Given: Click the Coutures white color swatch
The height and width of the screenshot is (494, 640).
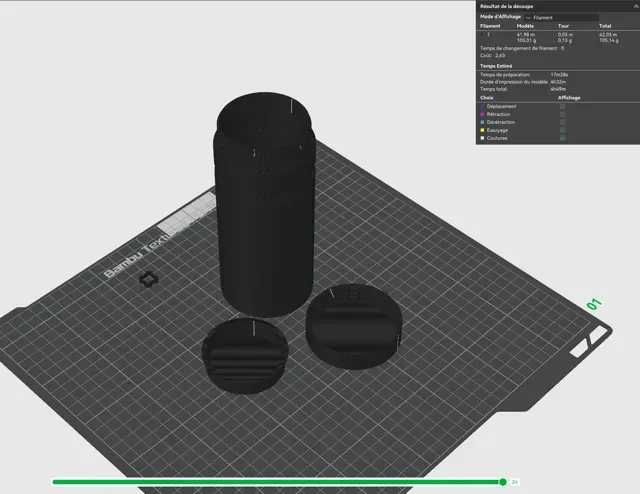Looking at the screenshot, I should 482,138.
